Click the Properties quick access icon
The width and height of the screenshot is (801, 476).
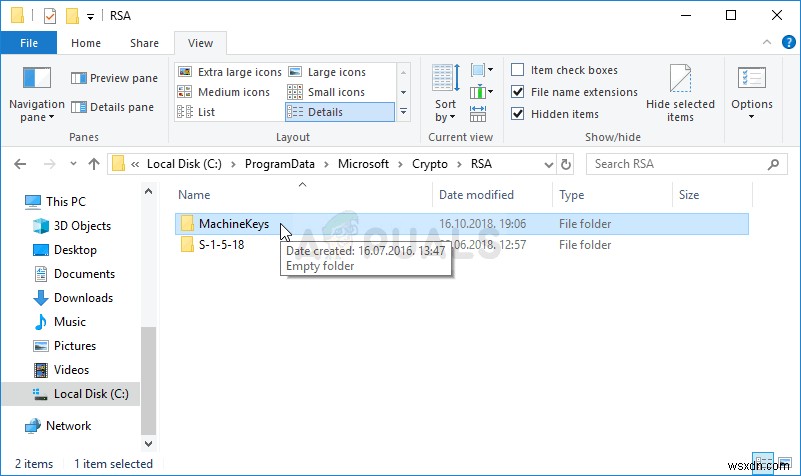pyautogui.click(x=50, y=16)
